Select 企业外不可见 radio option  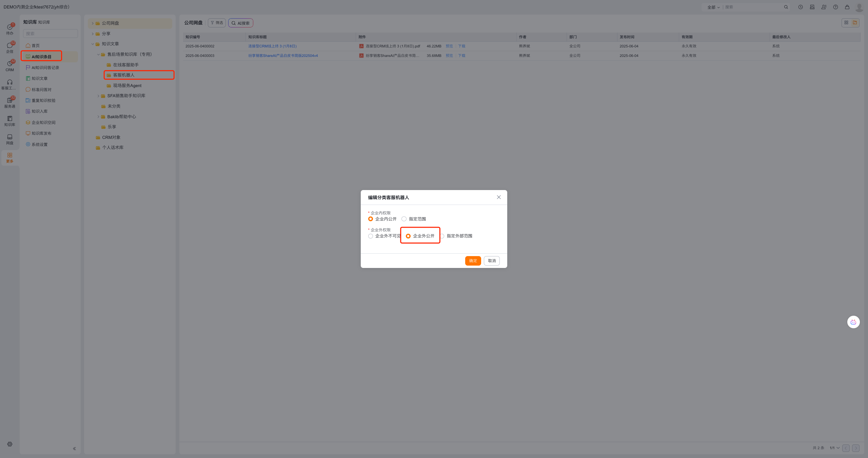coord(371,236)
